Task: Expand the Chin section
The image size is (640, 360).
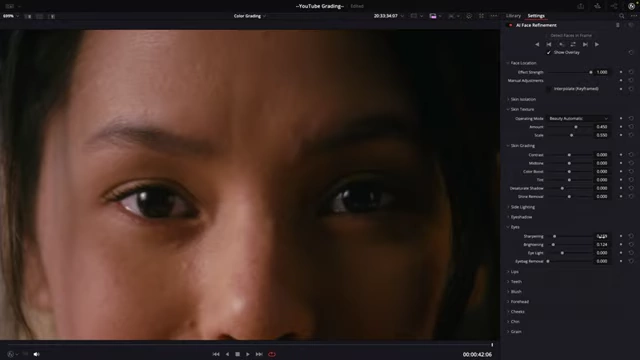Action: (x=508, y=322)
